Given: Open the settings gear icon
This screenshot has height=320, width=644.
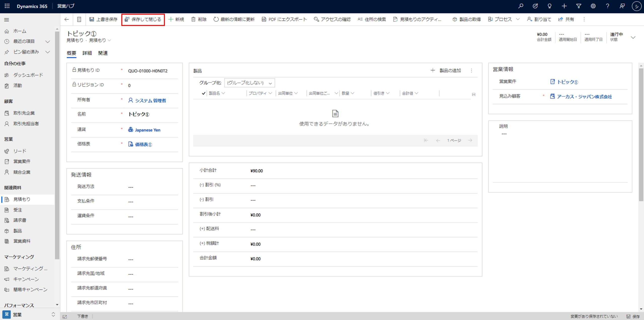Looking at the screenshot, I should [x=593, y=6].
